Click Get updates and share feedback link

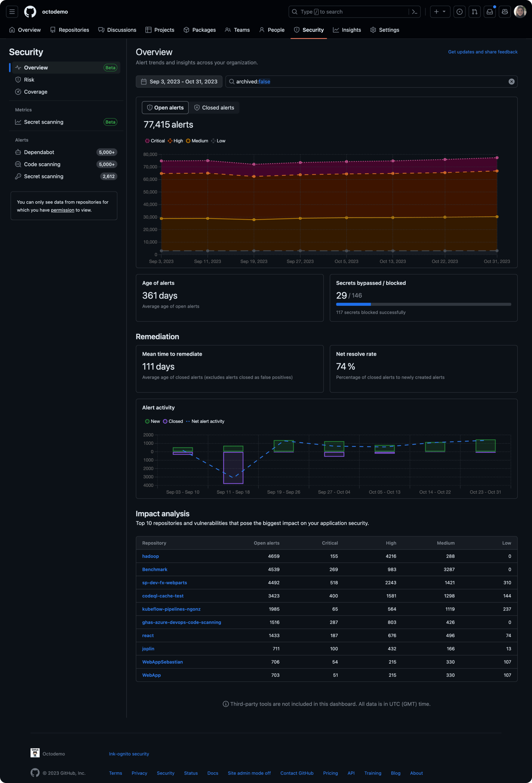click(x=483, y=52)
